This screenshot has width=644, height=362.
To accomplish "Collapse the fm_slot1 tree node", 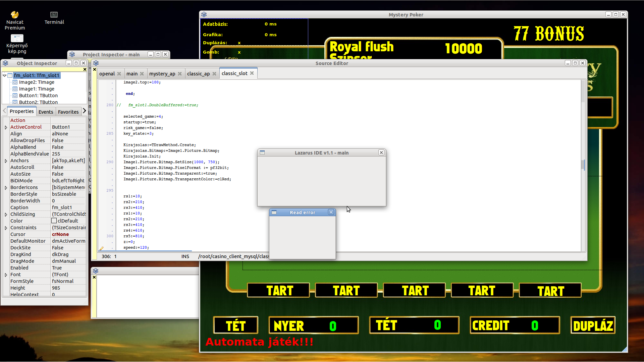I will (x=5, y=75).
